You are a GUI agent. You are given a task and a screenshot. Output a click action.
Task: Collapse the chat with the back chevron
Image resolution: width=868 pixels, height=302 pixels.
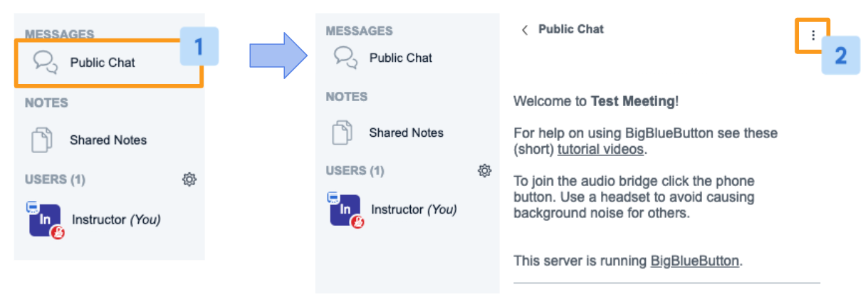(525, 30)
